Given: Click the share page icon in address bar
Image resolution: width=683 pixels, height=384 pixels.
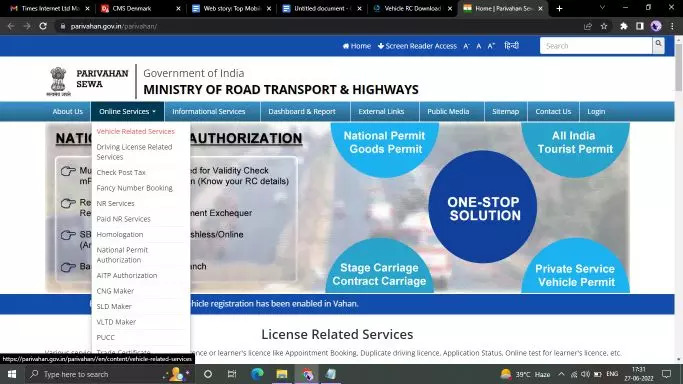Looking at the screenshot, I should [x=588, y=26].
